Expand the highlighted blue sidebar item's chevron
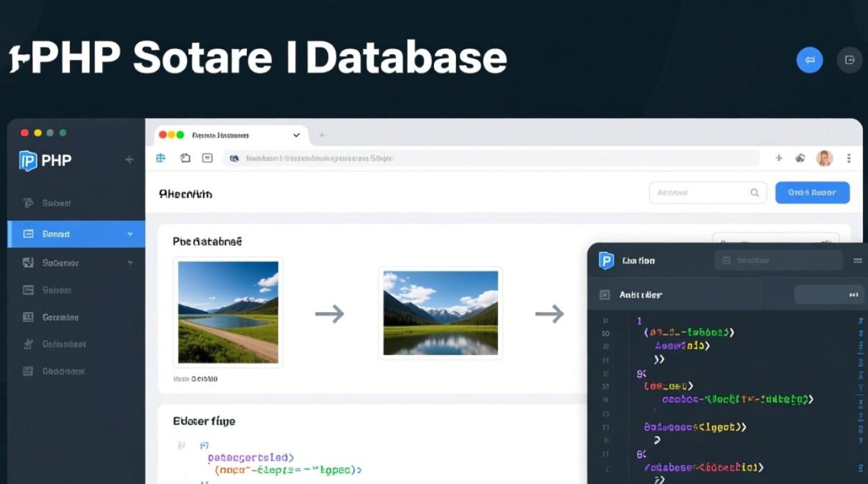868x484 pixels. pos(130,234)
